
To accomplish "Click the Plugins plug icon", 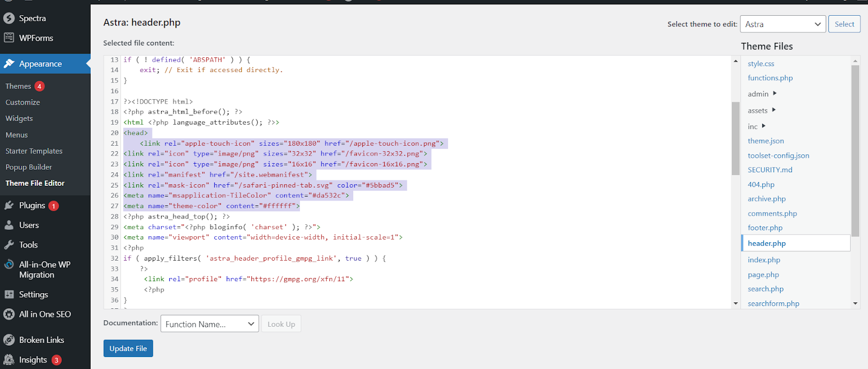I will (x=9, y=205).
